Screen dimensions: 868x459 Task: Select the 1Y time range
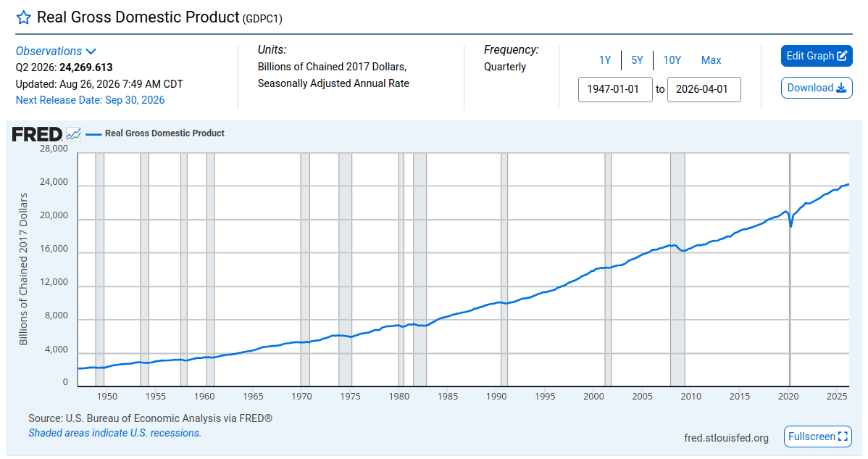click(x=604, y=59)
